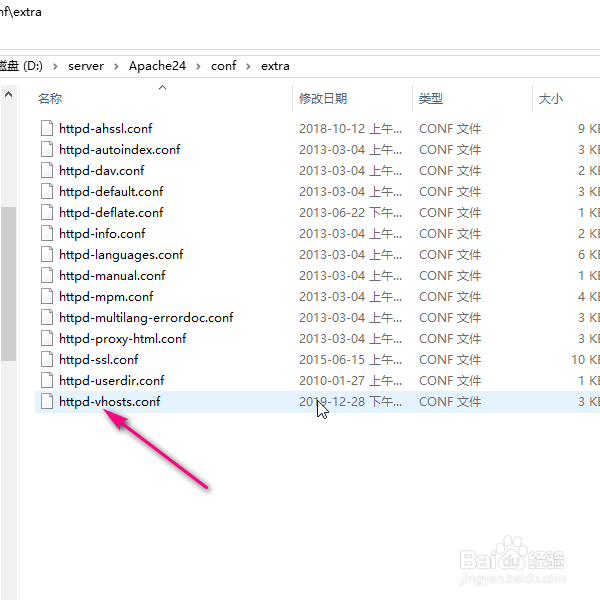Click the navigation pane scrollbar thumb

tap(8, 284)
